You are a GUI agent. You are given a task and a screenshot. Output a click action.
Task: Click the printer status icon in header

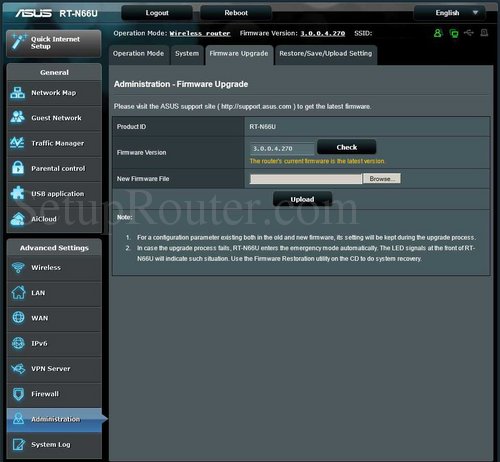pos(484,33)
